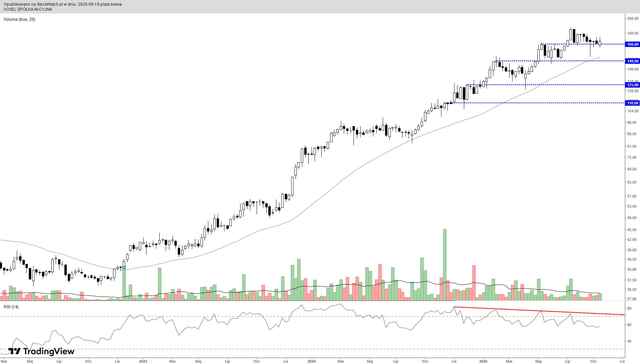The image size is (640, 364).
Task: Click the 96,00 price axis label
Action: (x=632, y=122)
